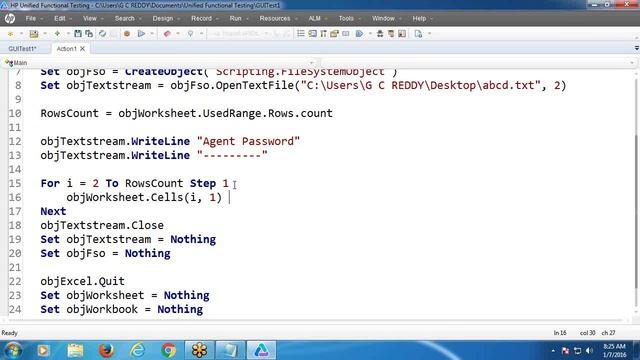Click "objTextstream.Close" on line 18

102,225
